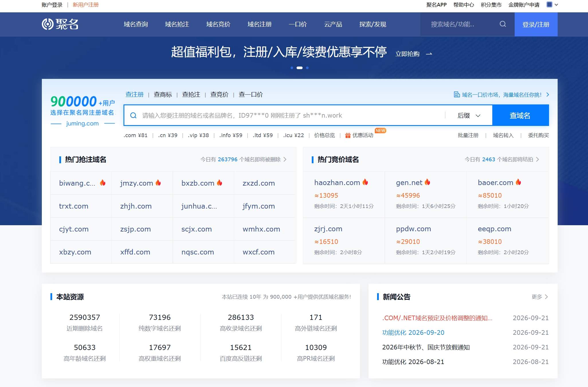This screenshot has width=588, height=387.
Task: Click 批量注册 link
Action: tap(468, 135)
